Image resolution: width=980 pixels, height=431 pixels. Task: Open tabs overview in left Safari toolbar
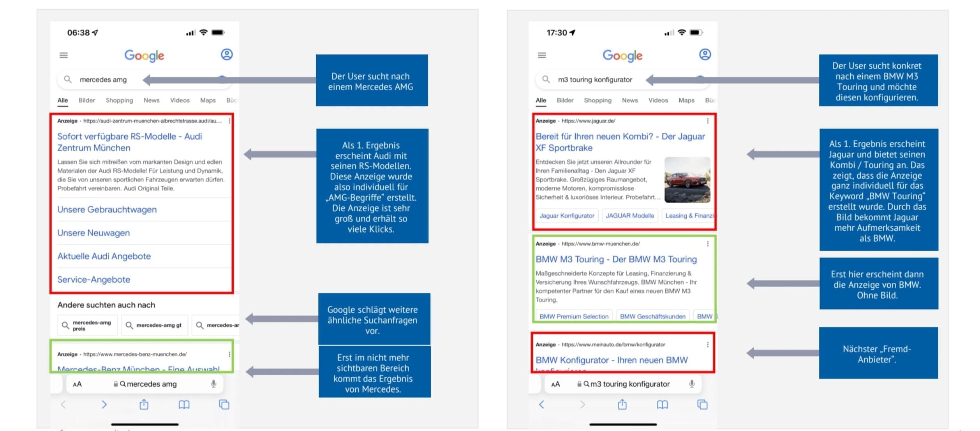click(x=224, y=405)
